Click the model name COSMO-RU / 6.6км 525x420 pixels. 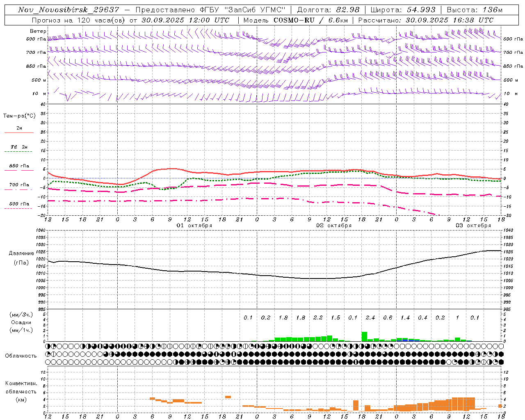[311, 20]
